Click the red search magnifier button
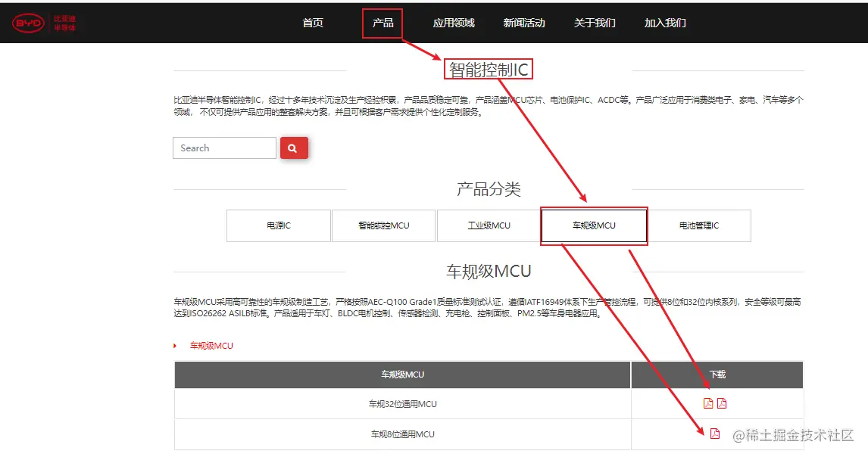Screen dimensions: 868x457 click(x=294, y=148)
